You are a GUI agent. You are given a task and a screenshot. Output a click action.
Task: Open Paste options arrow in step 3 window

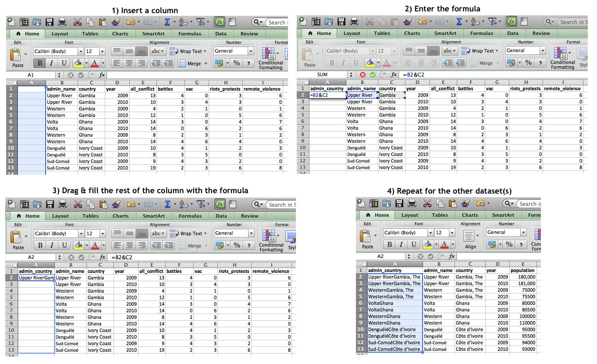(x=26, y=237)
